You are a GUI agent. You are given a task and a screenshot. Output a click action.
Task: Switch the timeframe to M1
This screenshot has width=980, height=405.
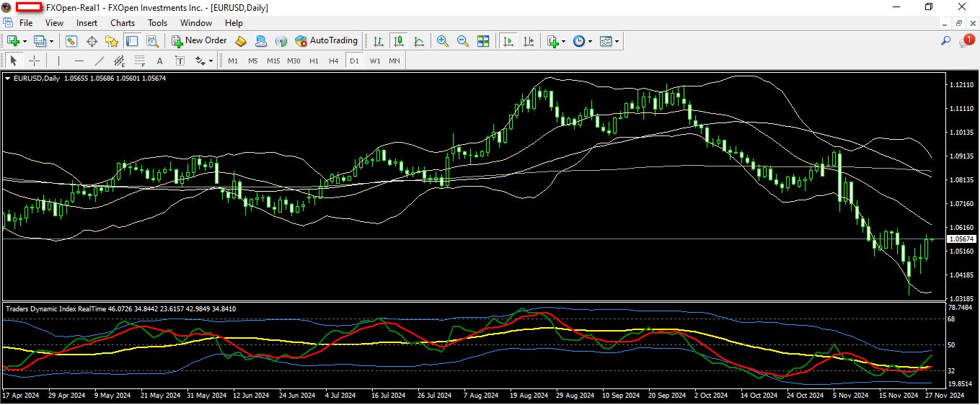233,61
